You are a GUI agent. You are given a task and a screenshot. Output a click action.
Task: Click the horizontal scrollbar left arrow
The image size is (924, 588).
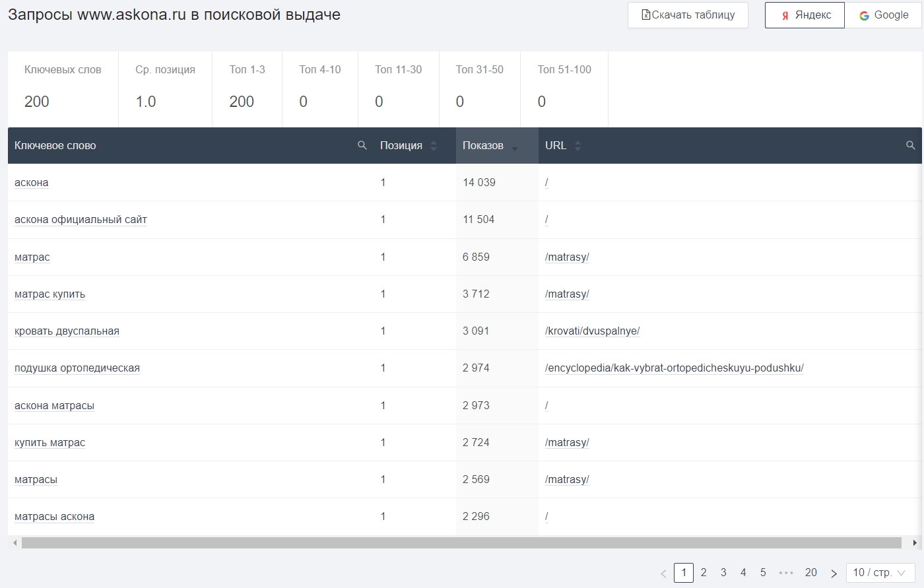pos(15,543)
